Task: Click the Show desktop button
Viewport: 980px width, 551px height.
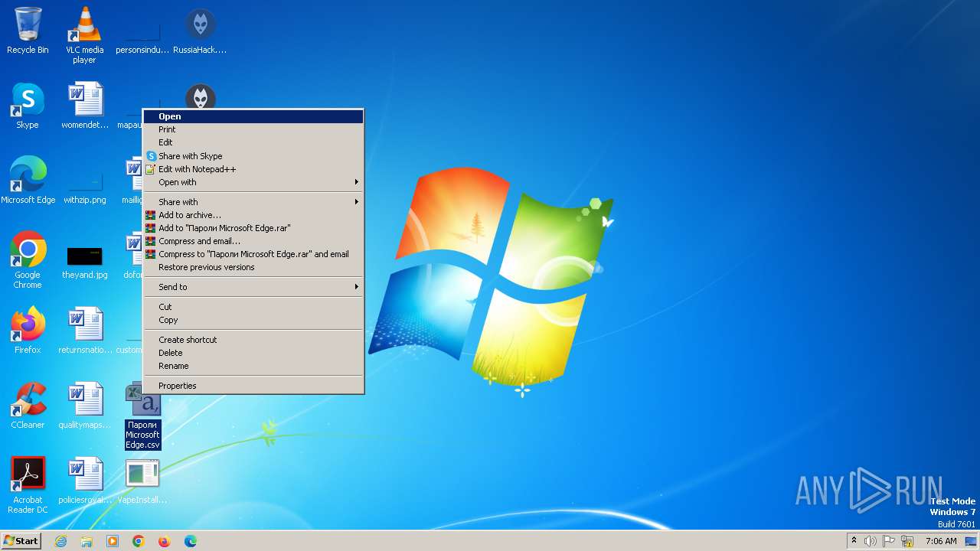Action: [x=972, y=541]
